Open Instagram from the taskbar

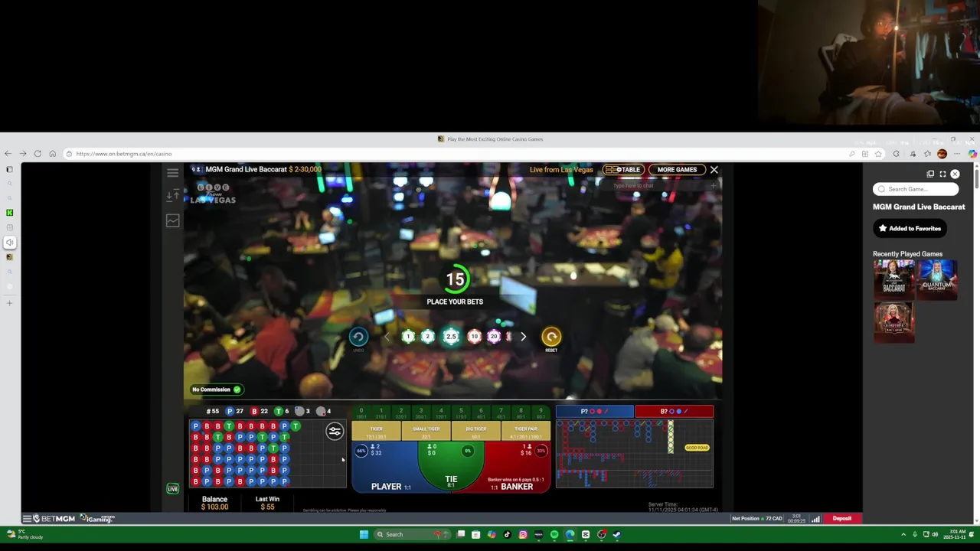pos(523,534)
